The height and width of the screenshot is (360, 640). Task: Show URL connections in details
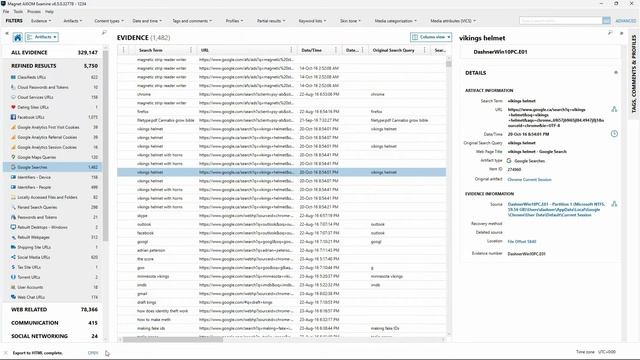click(x=614, y=109)
